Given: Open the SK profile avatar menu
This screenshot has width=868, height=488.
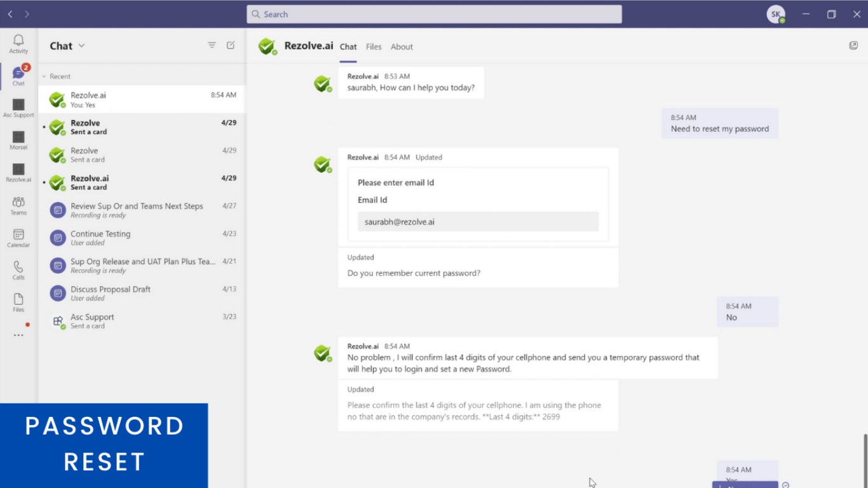Looking at the screenshot, I should tap(776, 14).
